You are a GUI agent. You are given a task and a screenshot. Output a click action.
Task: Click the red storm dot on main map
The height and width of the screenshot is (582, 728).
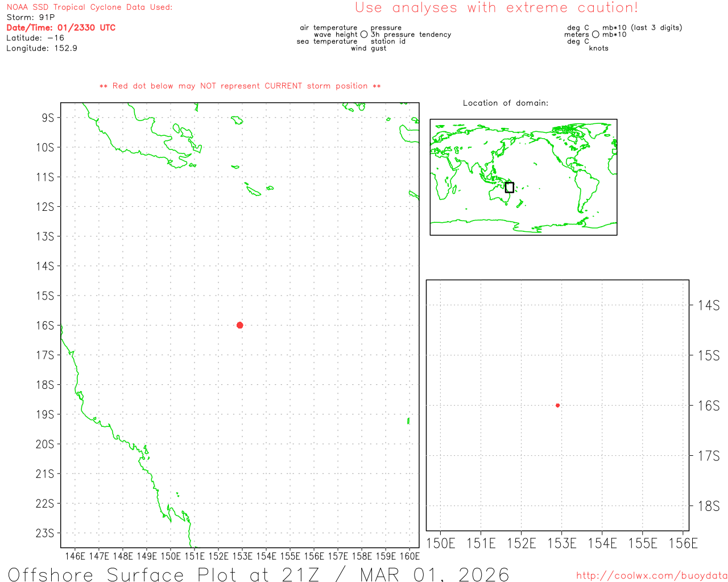click(239, 325)
